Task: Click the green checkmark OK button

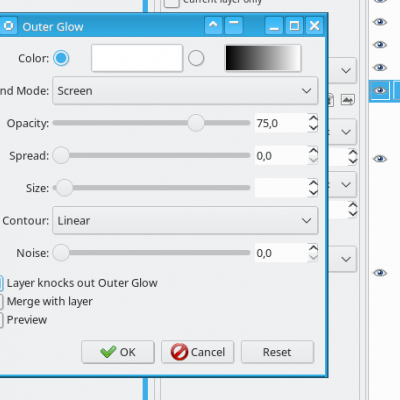Action: (118, 352)
